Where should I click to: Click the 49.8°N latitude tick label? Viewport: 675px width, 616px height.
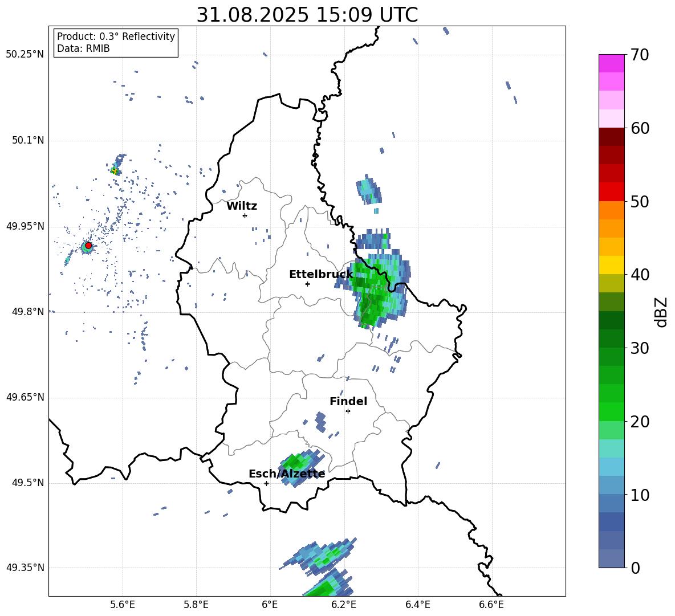(x=27, y=312)
